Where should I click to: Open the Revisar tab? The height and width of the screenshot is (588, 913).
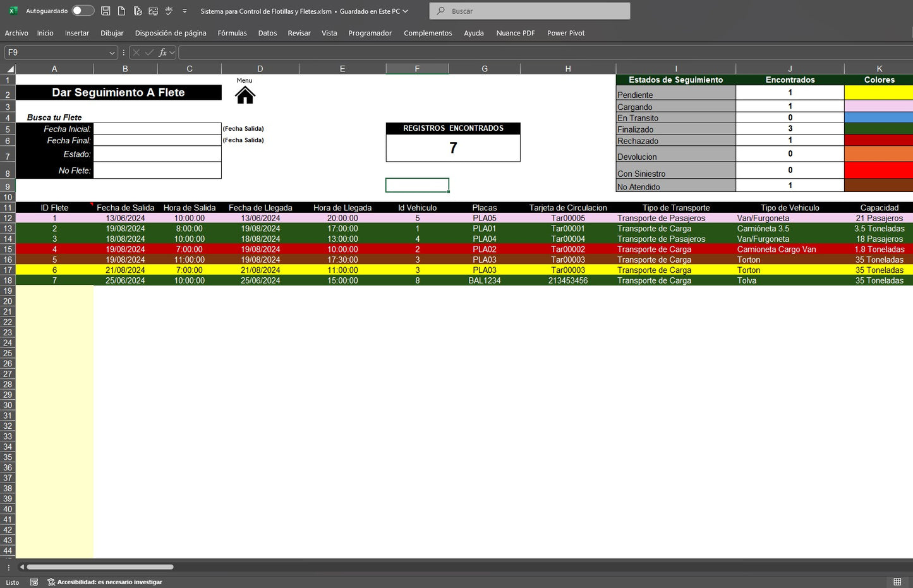pos(299,33)
